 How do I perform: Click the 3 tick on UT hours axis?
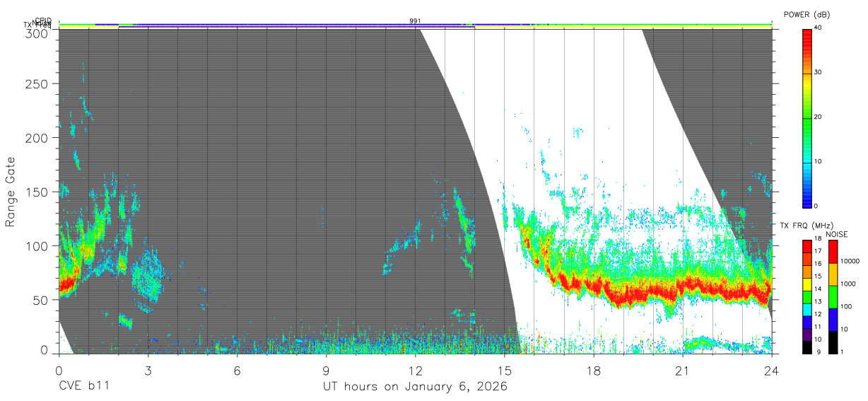[148, 370]
